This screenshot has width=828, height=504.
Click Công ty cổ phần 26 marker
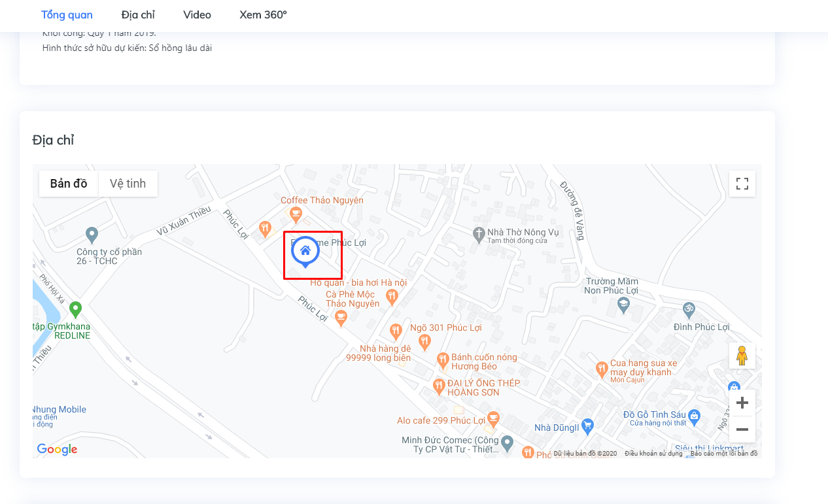tap(92, 233)
